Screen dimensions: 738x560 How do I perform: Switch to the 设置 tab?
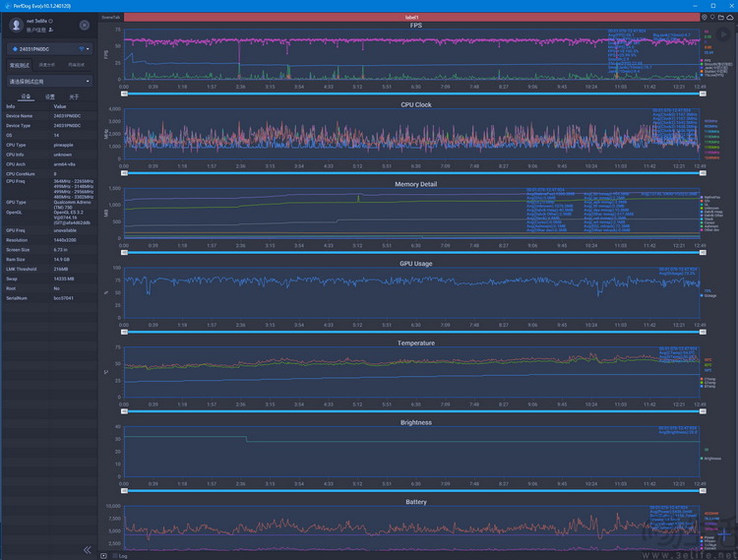[50, 96]
